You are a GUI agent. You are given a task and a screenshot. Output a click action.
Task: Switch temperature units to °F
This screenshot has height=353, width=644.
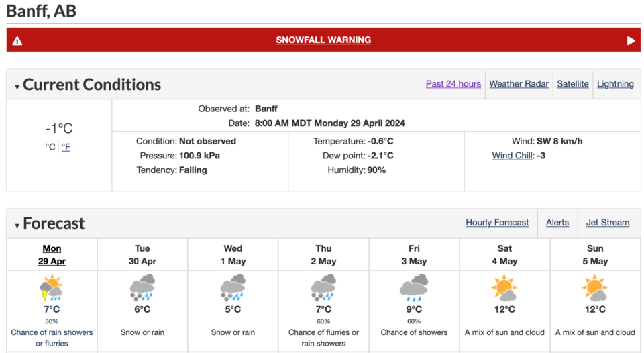click(66, 147)
